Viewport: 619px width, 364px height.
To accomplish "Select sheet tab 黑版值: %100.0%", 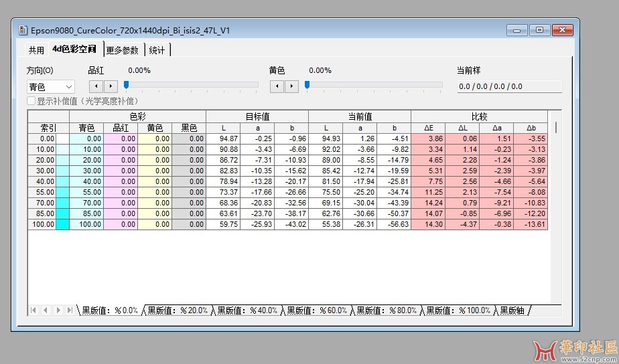I will (458, 310).
